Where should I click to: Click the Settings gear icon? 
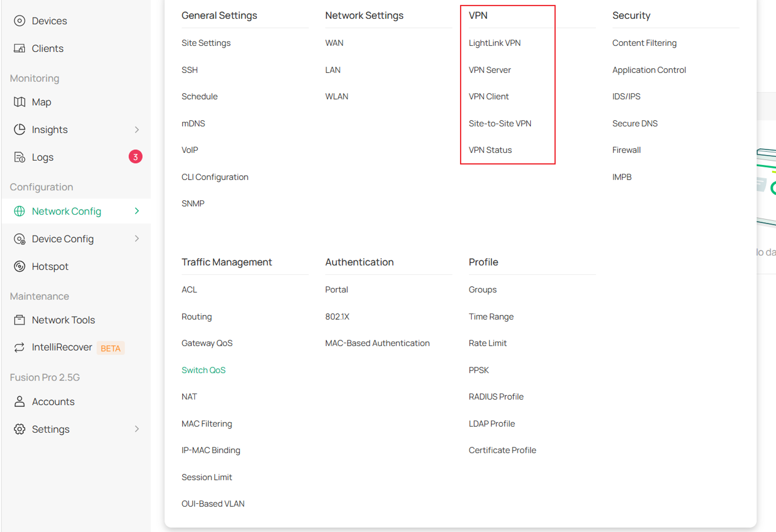(19, 429)
